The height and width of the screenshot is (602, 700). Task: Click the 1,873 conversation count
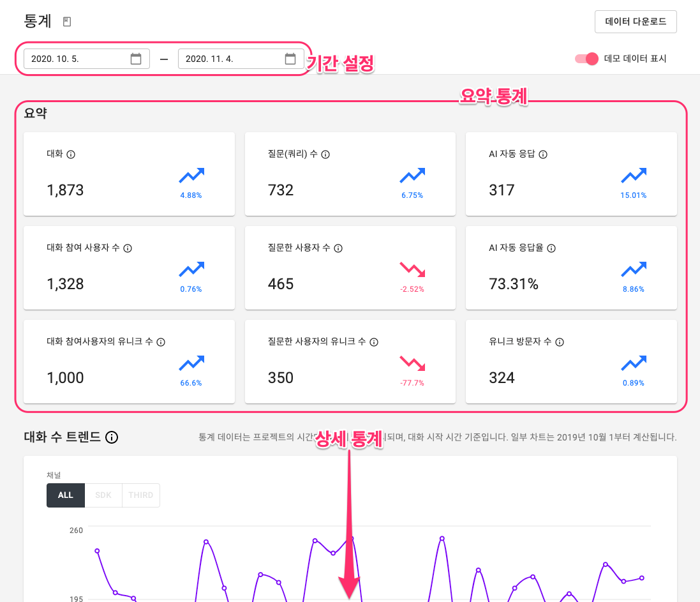65,190
